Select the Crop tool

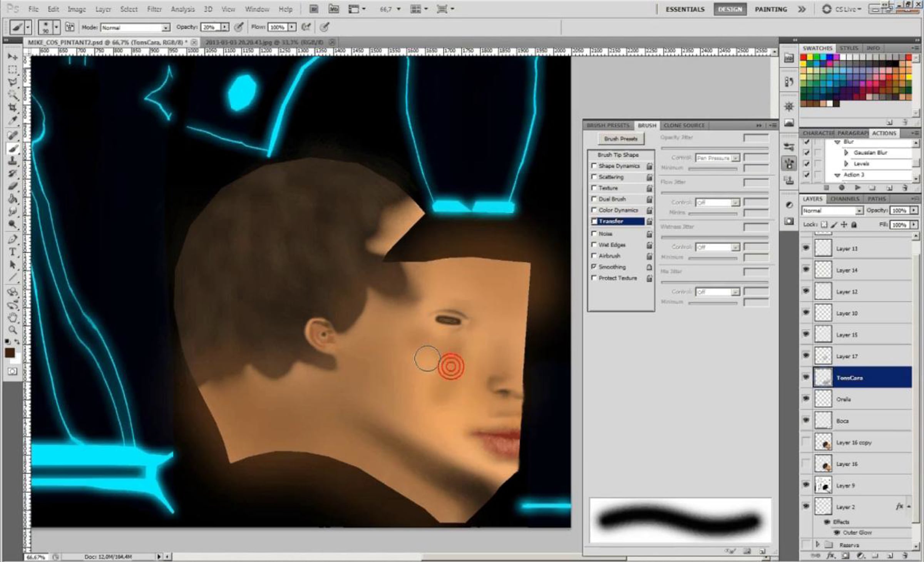coord(12,107)
